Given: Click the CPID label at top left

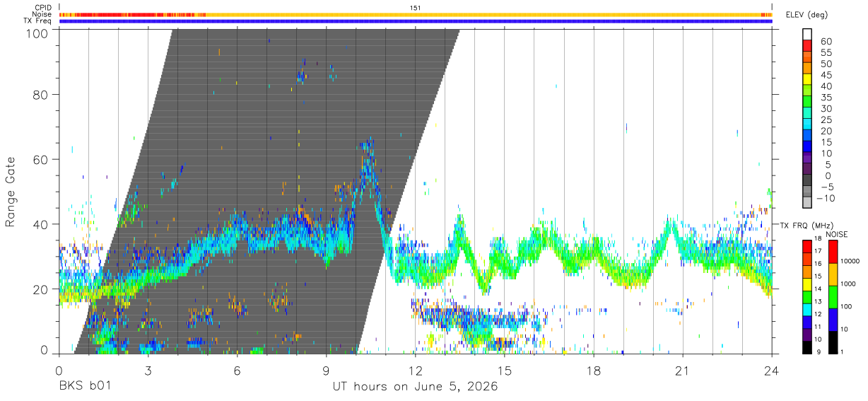Looking at the screenshot, I should point(43,8).
